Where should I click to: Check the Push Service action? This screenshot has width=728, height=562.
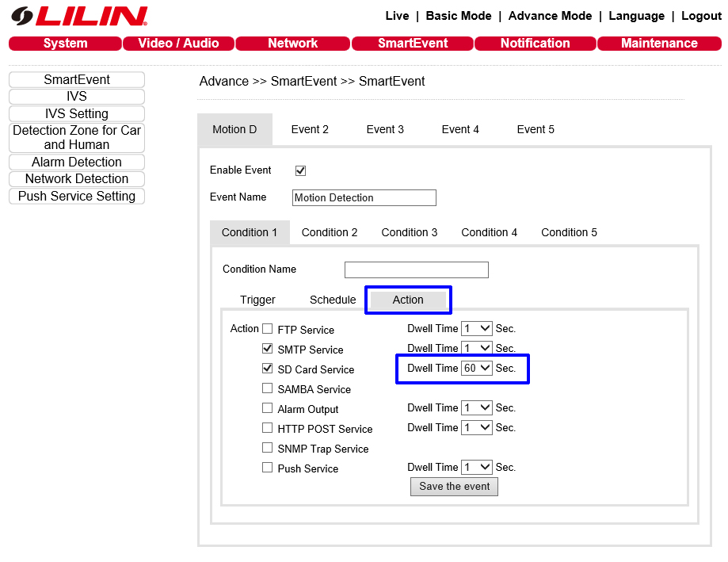(268, 468)
